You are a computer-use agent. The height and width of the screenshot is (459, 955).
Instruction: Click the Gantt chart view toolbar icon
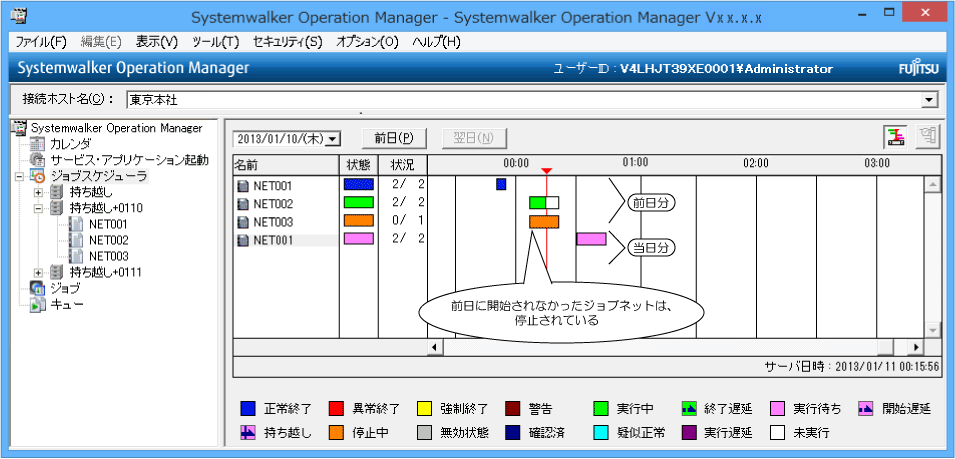(x=895, y=137)
